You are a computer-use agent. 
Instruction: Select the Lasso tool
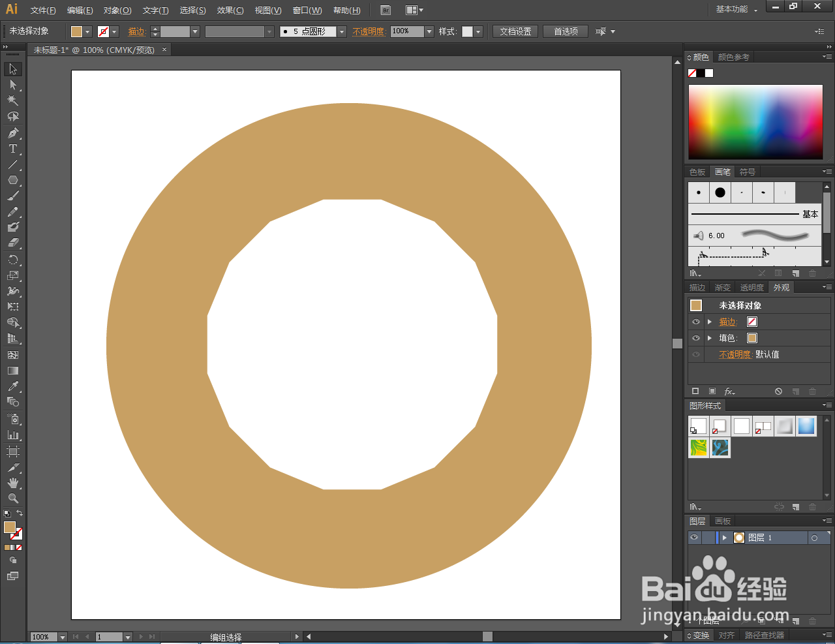[13, 117]
